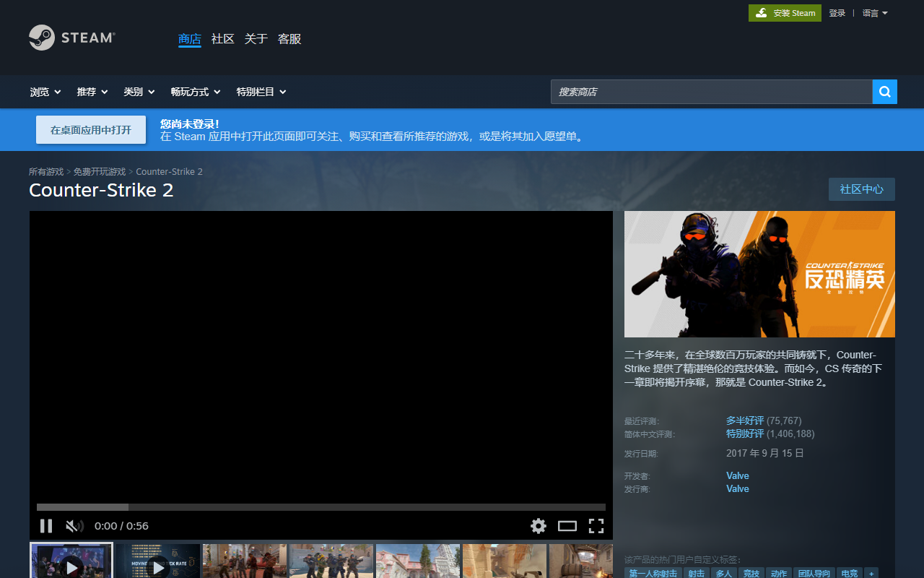Select the second video thumbnail with tick rate

tap(158, 561)
